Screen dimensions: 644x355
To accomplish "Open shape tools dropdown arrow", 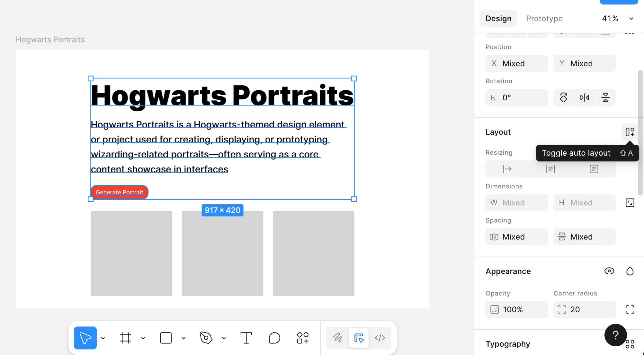I will tap(183, 338).
